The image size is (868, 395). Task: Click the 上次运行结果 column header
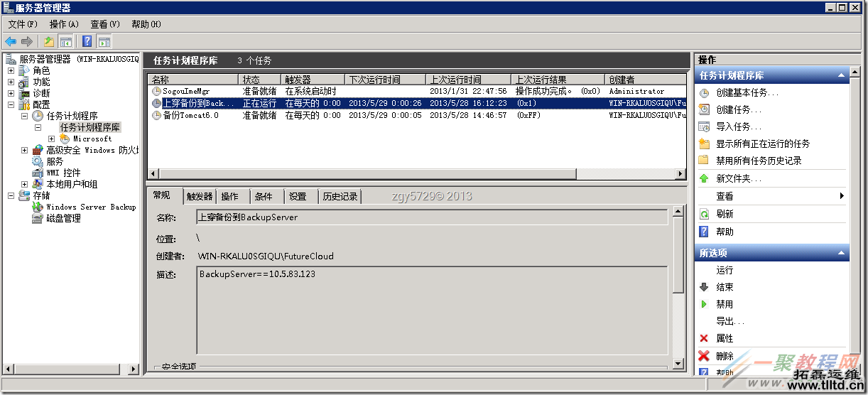point(541,80)
